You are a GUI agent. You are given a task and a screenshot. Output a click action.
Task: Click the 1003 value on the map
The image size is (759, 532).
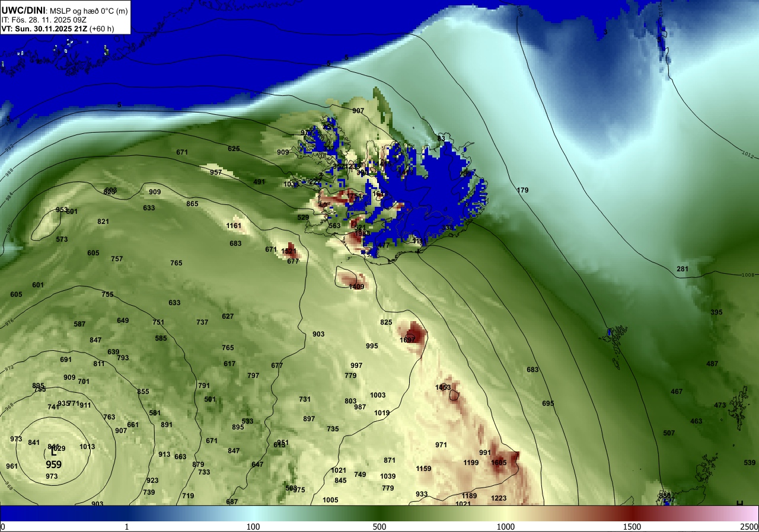(x=378, y=395)
